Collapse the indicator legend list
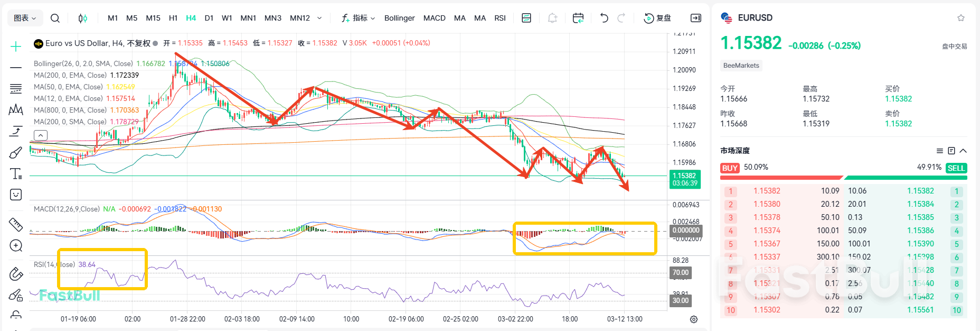The image size is (980, 331). click(x=41, y=135)
